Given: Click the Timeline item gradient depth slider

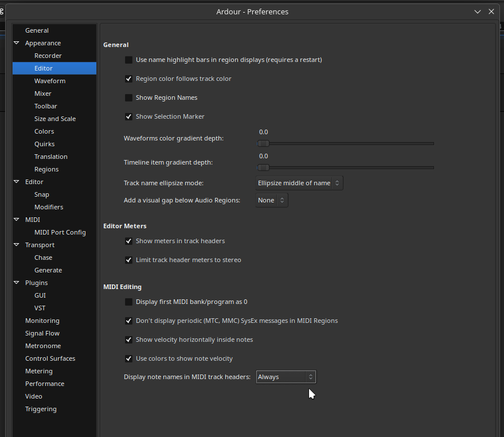Looking at the screenshot, I should (346, 167).
